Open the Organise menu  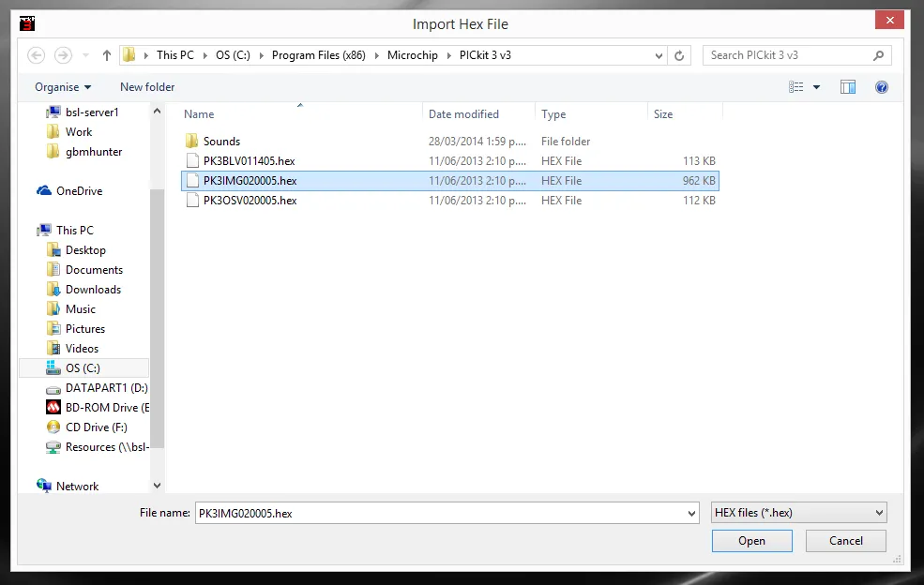coord(63,87)
